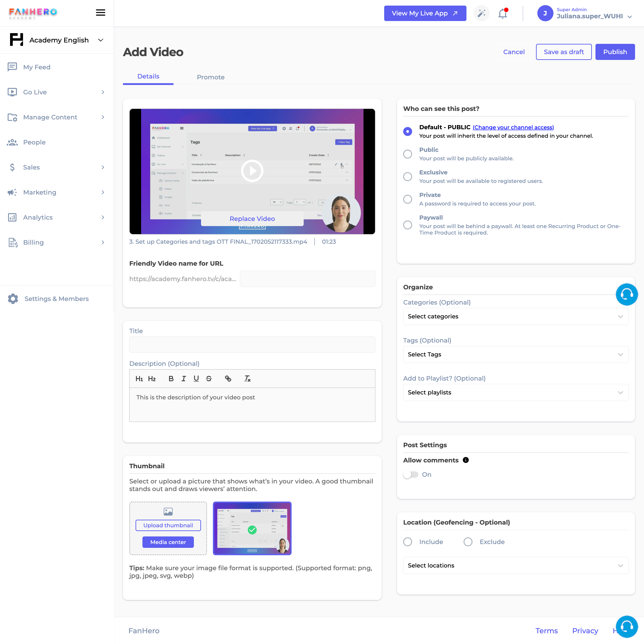This screenshot has width=644, height=644.
Task: Follow Change your channel access link
Action: coord(513,127)
